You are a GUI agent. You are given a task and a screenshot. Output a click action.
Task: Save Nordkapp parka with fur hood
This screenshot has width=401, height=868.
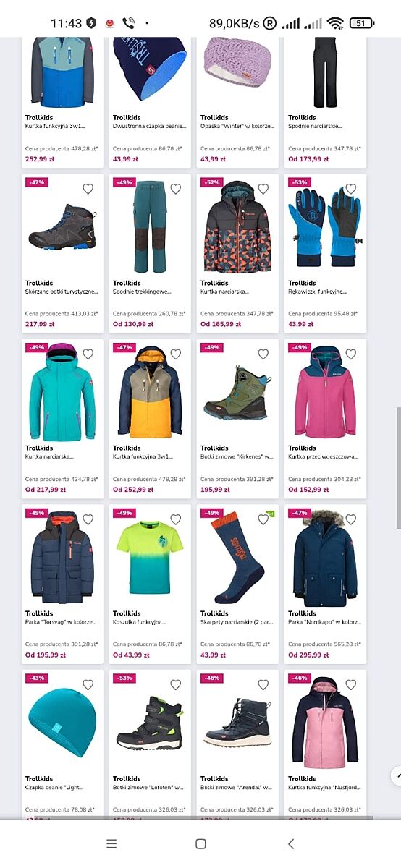pos(351,519)
